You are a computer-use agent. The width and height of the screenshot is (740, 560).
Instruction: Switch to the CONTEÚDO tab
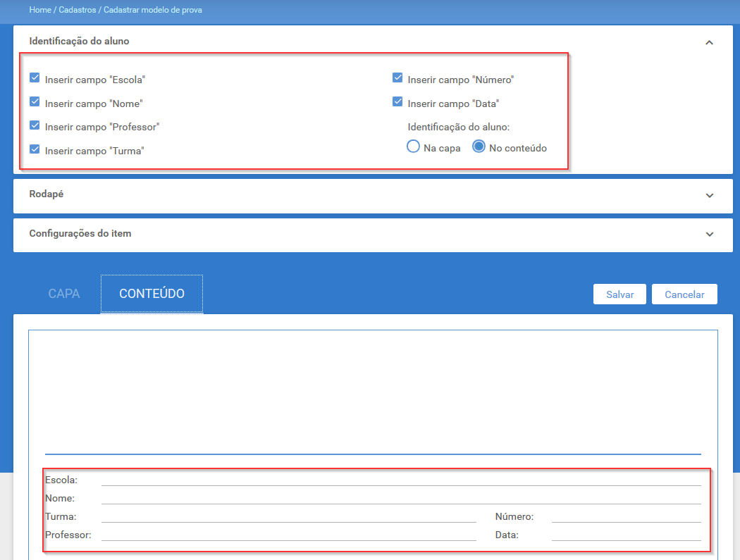tap(152, 294)
